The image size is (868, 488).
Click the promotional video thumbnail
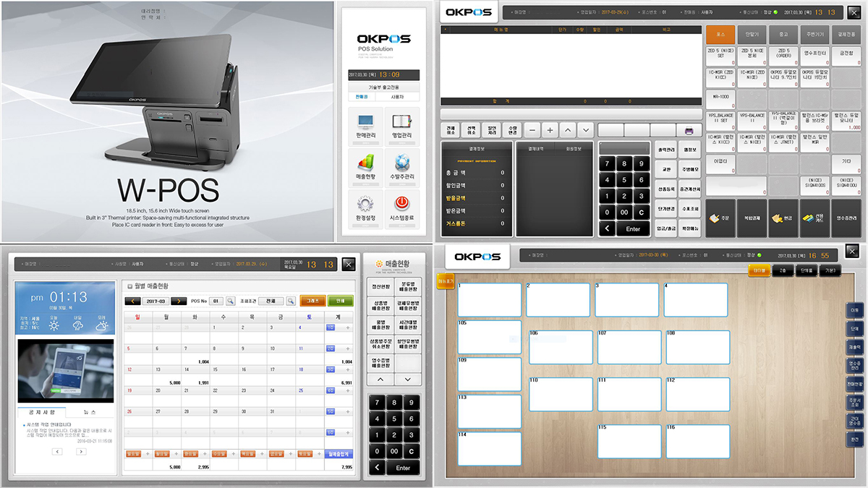[x=65, y=371]
